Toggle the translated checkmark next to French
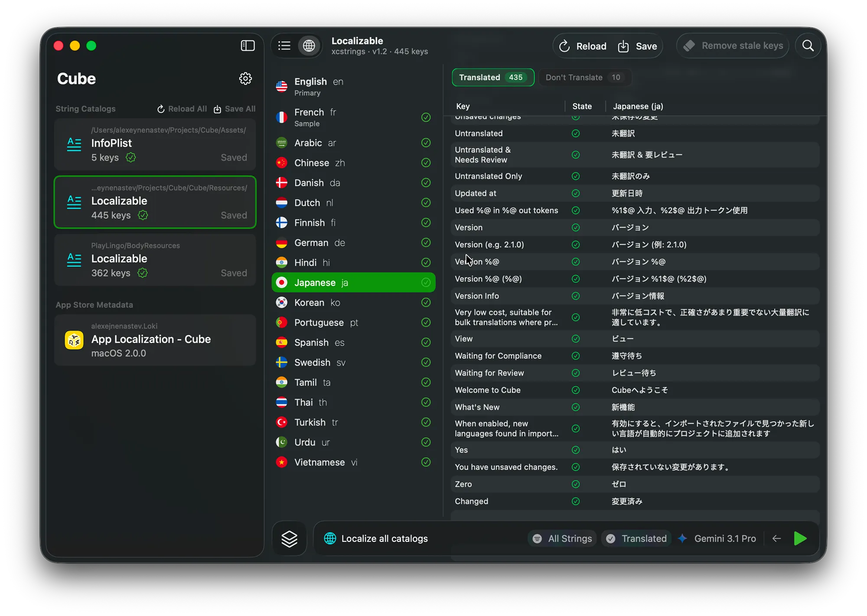 [x=426, y=117]
